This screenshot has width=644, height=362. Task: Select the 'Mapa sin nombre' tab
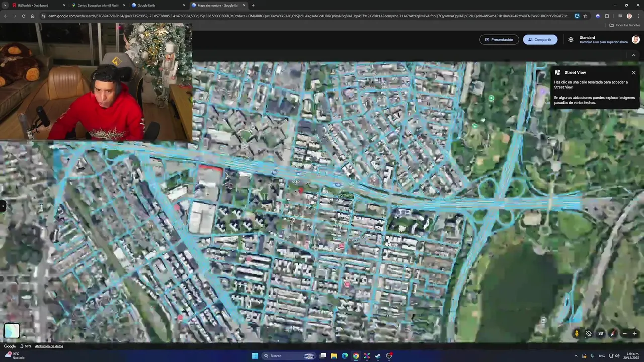[x=217, y=5]
